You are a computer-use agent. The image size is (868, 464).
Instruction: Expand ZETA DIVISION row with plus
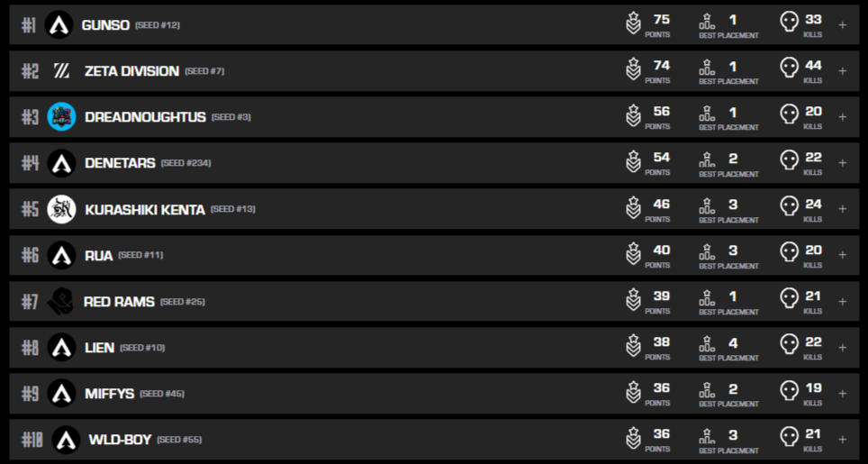pos(842,71)
